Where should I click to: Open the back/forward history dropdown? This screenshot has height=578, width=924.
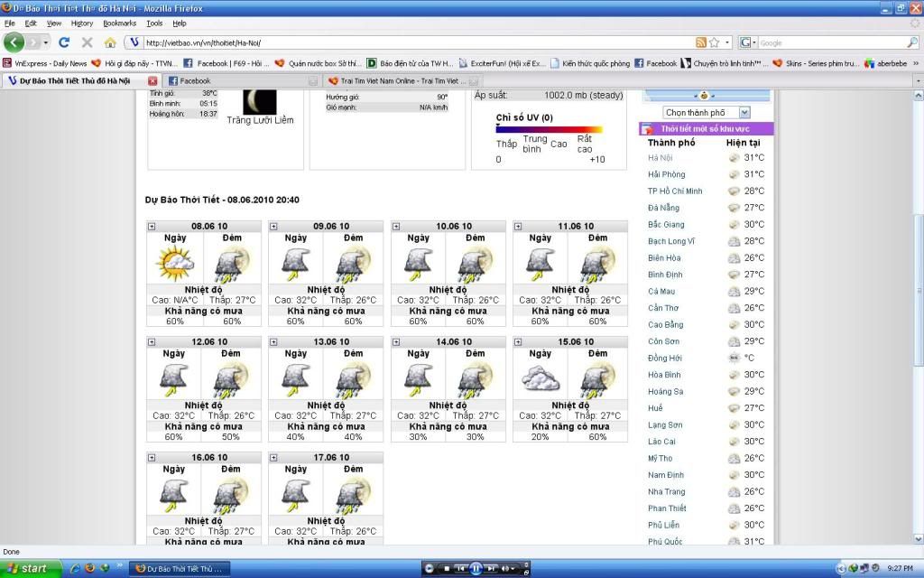[x=46, y=42]
